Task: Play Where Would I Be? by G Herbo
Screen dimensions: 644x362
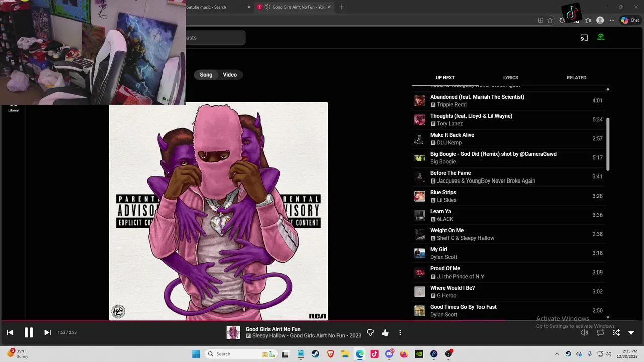Action: pos(508,292)
